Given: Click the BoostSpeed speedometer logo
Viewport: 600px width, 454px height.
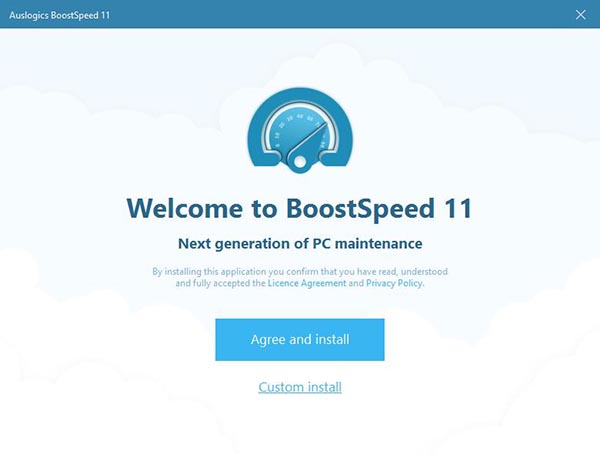Looking at the screenshot, I should [300, 130].
